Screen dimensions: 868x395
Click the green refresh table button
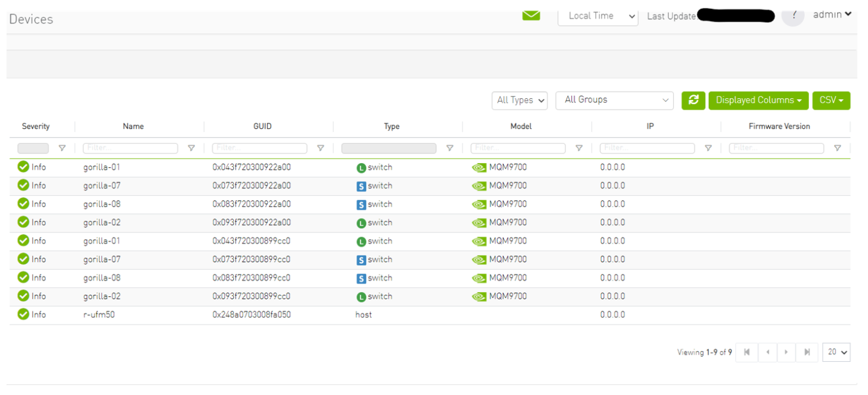coord(693,100)
